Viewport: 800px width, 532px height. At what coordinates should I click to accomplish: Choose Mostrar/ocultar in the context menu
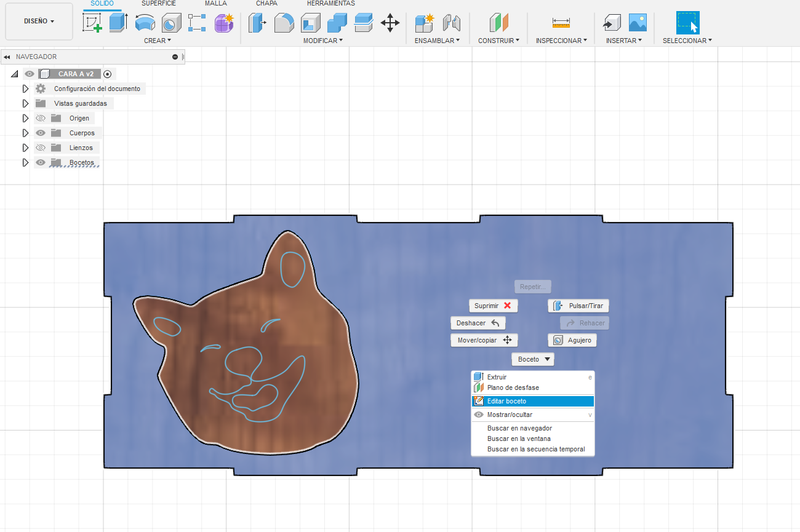(x=533, y=415)
